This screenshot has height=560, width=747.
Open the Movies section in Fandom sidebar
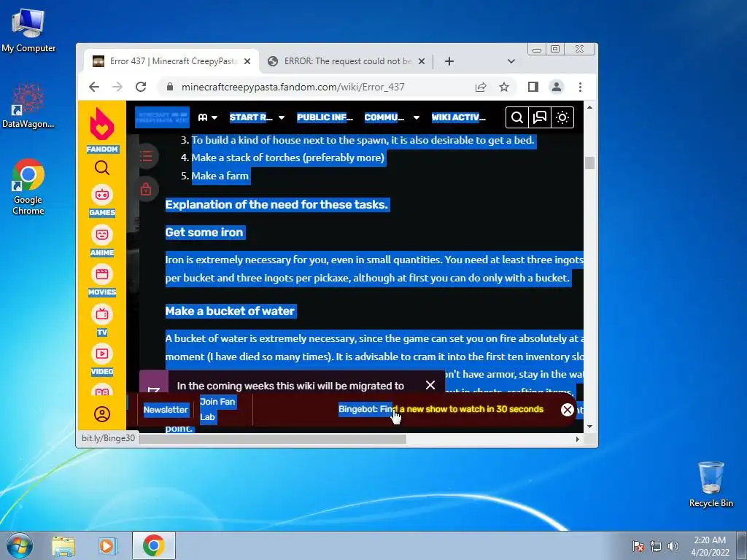102,279
